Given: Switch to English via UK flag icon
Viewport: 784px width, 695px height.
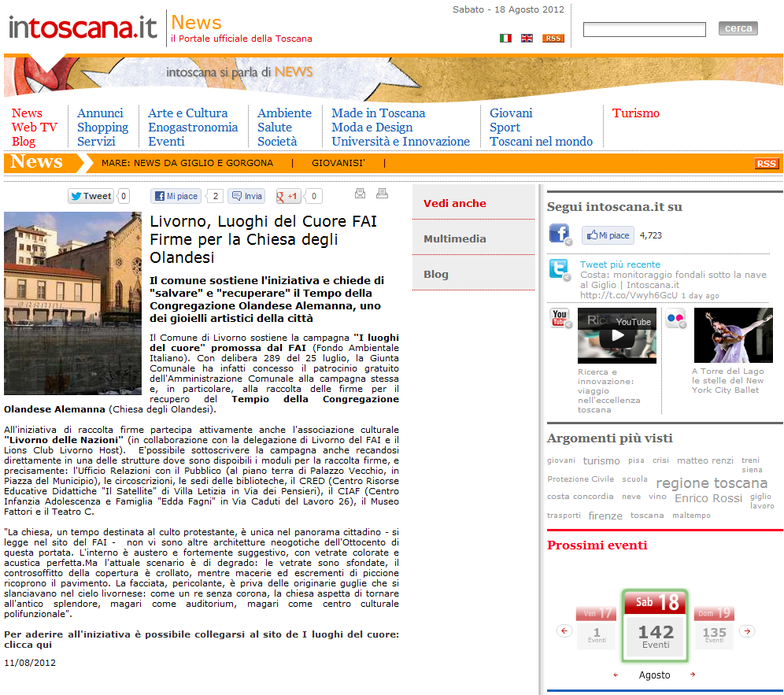Looking at the screenshot, I should click(x=527, y=38).
